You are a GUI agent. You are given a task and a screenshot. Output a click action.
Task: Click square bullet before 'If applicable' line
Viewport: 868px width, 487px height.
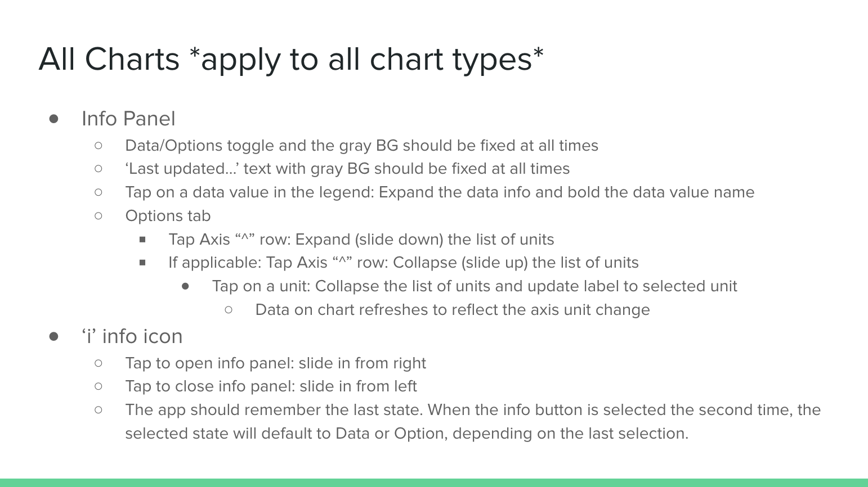142,263
